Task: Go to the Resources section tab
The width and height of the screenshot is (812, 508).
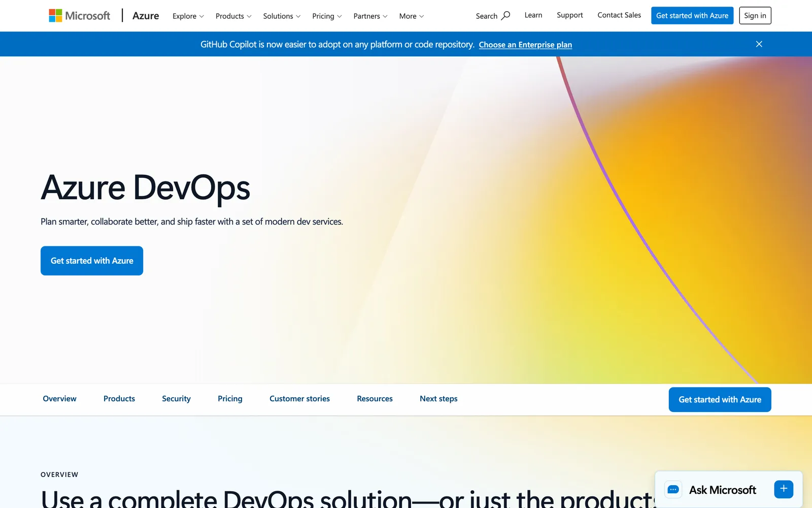Action: click(375, 399)
